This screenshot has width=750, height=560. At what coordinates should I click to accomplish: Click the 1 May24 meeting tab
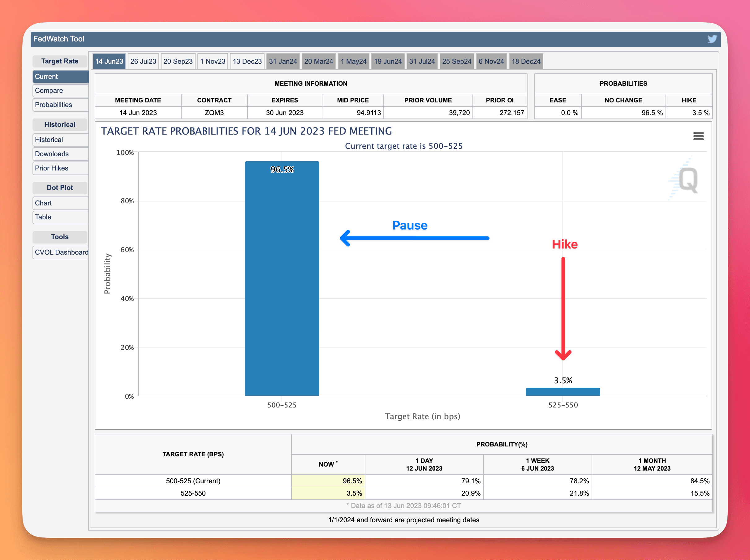[x=353, y=61]
